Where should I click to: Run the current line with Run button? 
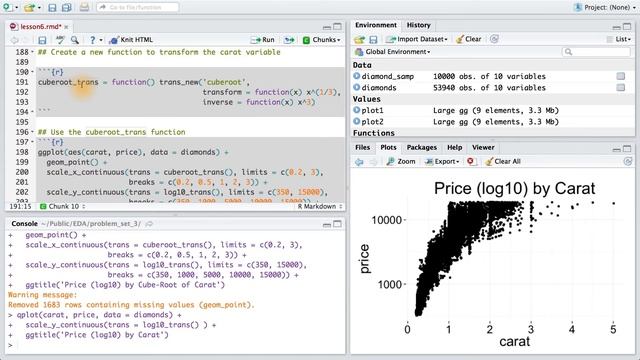click(262, 40)
